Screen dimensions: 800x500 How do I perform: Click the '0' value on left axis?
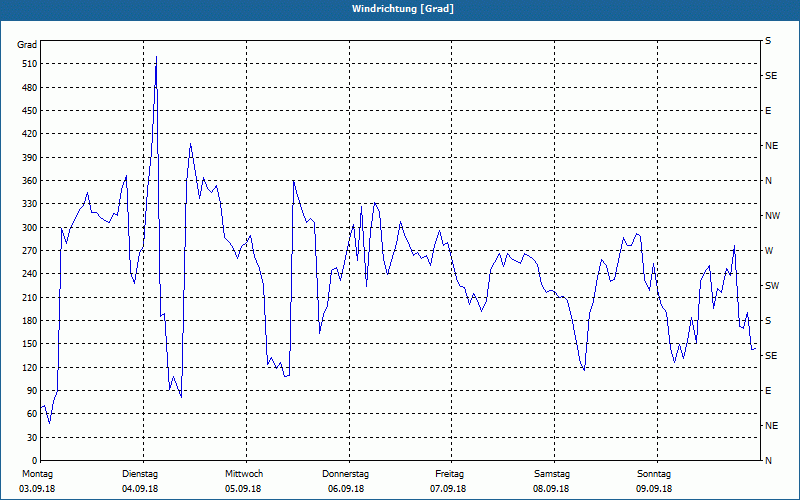coord(35,461)
